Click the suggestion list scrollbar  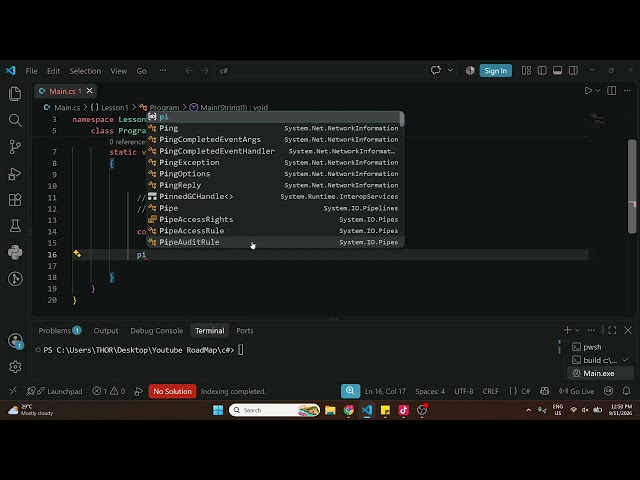[402, 120]
